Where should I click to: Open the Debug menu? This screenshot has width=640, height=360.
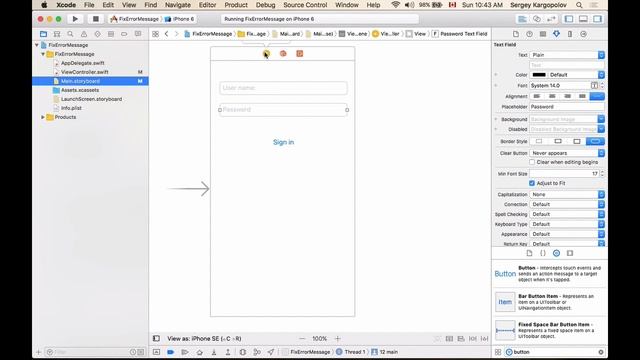coord(265,5)
